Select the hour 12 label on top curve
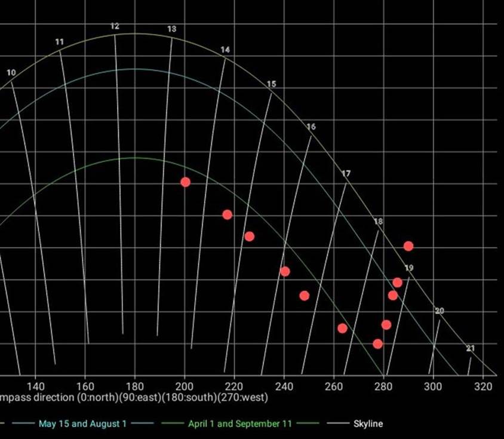Screen dimensions: 504x439 point(115,27)
